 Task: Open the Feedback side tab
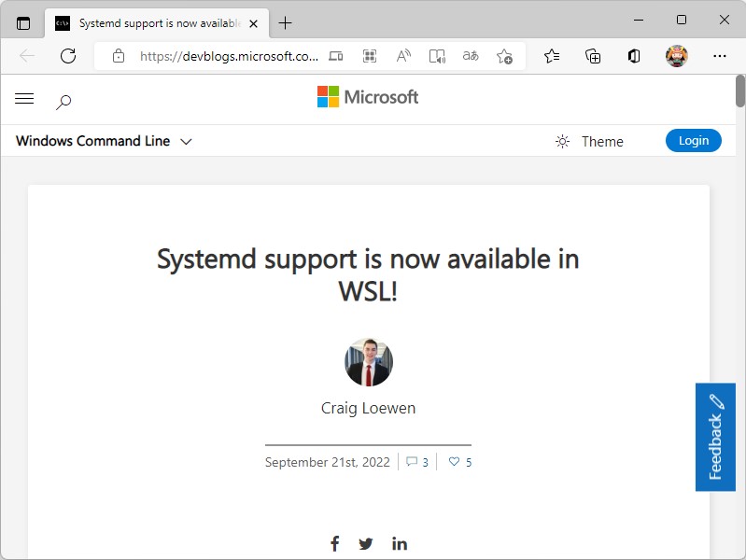pos(715,437)
